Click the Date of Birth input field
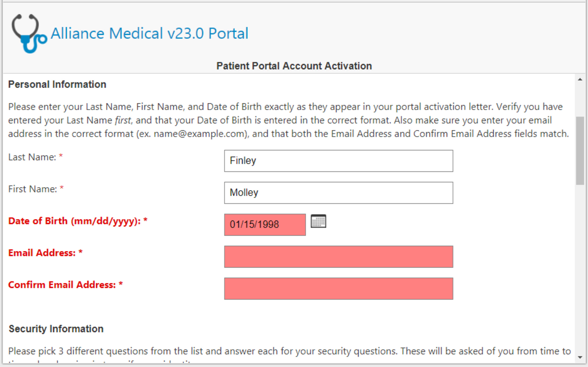Image resolution: width=588 pixels, height=367 pixels. point(265,225)
